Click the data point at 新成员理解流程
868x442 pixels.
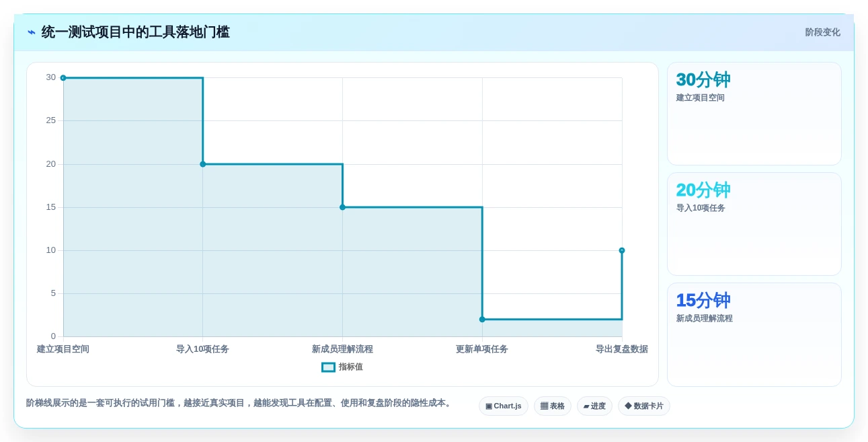[x=342, y=207]
